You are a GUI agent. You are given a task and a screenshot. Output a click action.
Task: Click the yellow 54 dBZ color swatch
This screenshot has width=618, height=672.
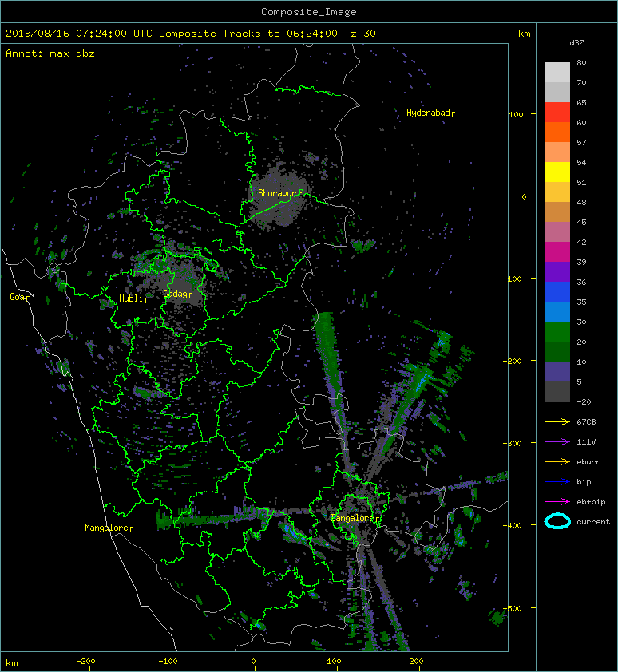(x=557, y=172)
